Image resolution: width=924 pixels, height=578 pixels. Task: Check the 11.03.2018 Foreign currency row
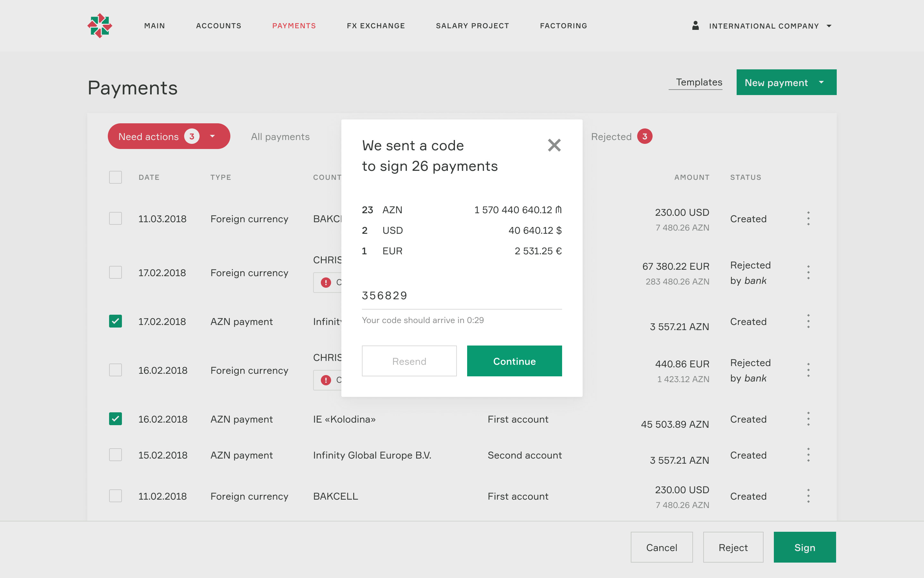click(115, 218)
